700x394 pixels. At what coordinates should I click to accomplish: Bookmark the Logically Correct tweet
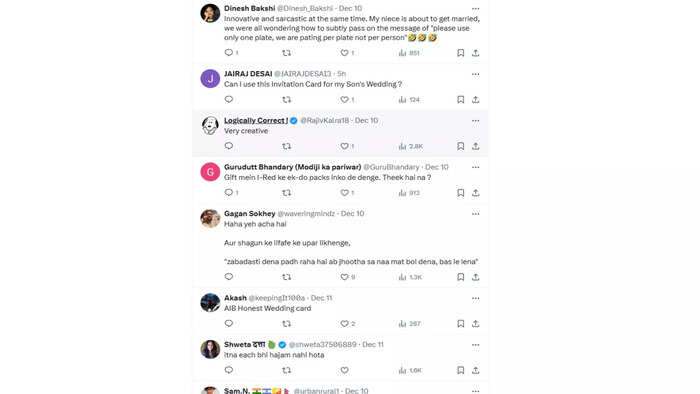461,146
